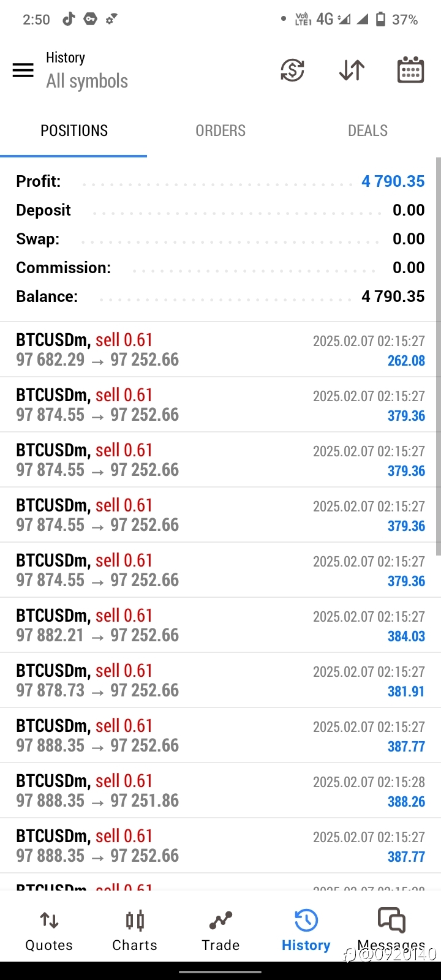Expand the position with profit 384.03
Image resolution: width=441 pixels, height=980 pixels.
221,625
